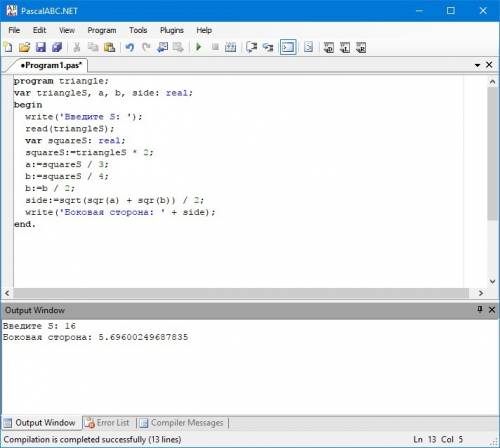This screenshot has width=500, height=448.
Task: Switch to the Error List tab
Action: 107,423
